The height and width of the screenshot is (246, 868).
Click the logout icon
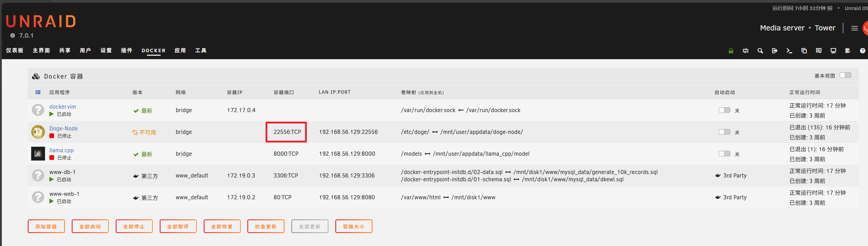[775, 51]
